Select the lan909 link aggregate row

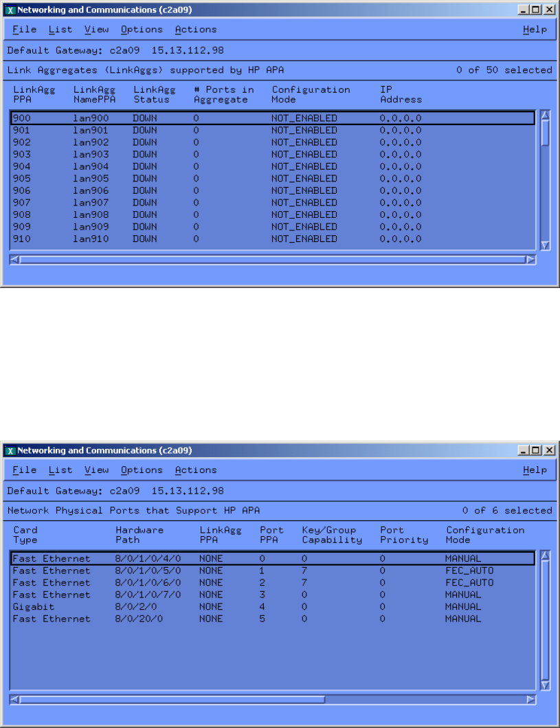(x=272, y=227)
